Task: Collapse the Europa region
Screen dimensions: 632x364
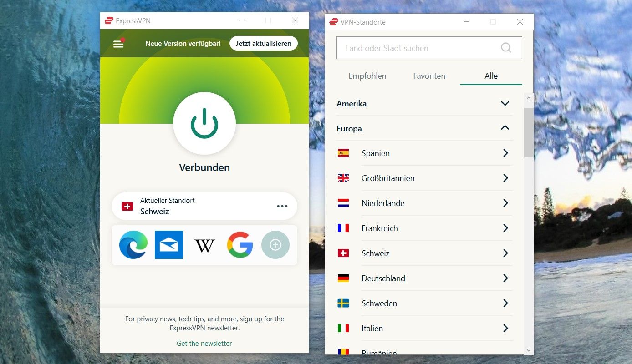Action: (x=505, y=128)
